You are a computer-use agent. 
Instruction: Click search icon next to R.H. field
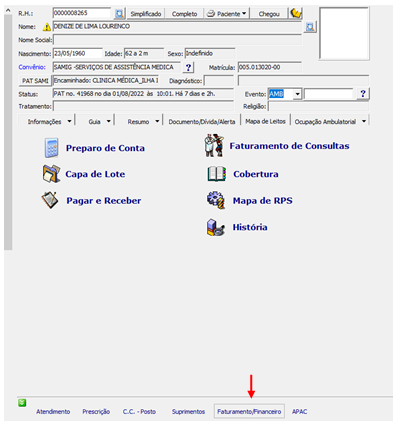[x=119, y=14]
